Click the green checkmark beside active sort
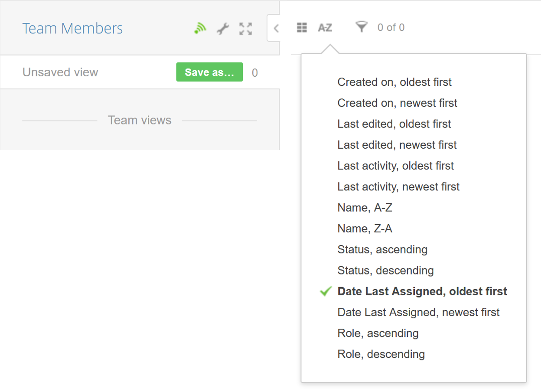This screenshot has width=541, height=392. tap(325, 291)
